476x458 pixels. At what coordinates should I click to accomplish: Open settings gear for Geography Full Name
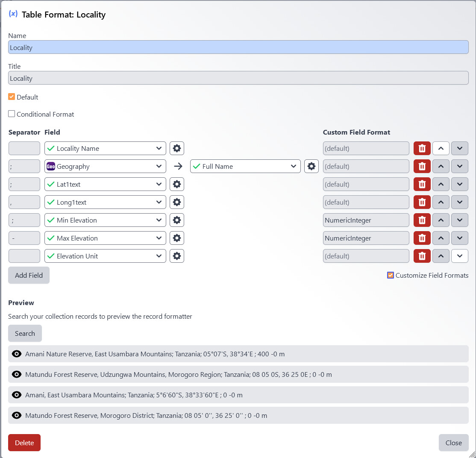pyautogui.click(x=311, y=166)
